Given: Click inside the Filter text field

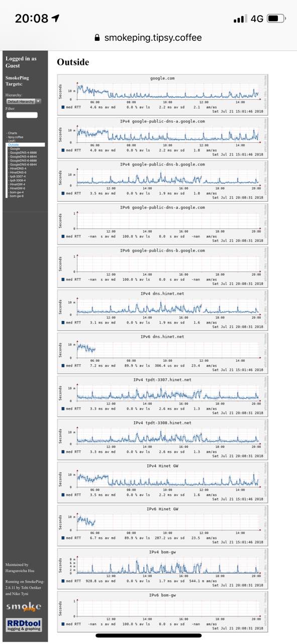Looking at the screenshot, I should (22, 115).
